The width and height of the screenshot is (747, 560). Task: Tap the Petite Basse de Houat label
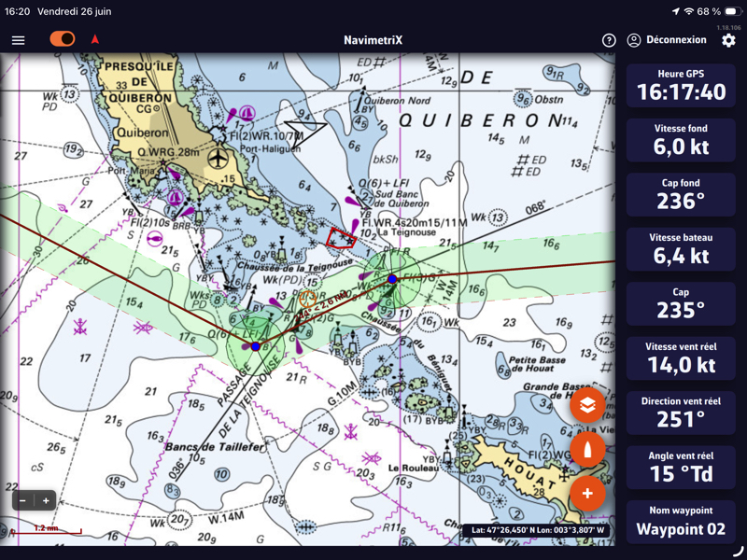(537, 364)
